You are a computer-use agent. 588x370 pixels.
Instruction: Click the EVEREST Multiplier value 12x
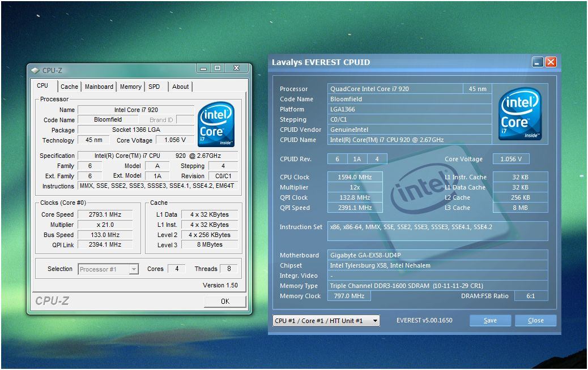[x=355, y=187]
